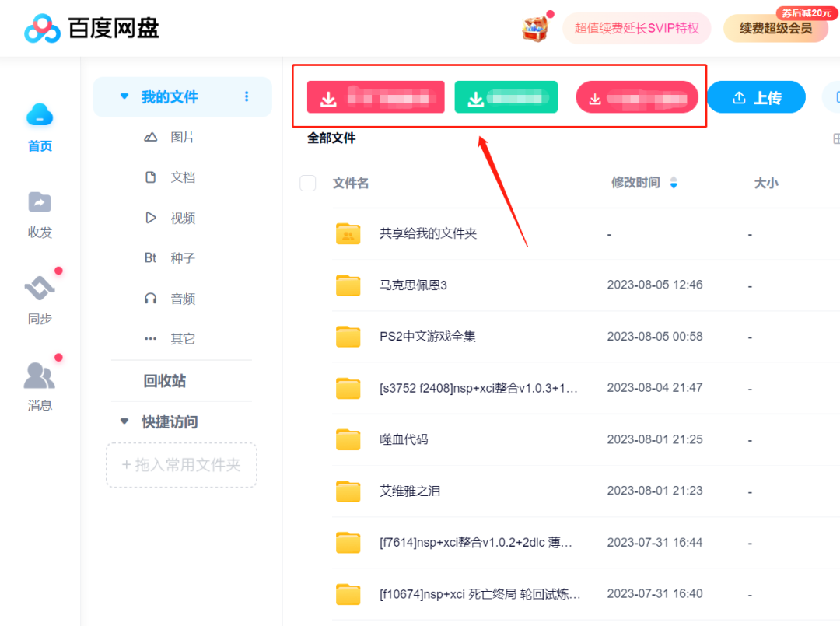The image size is (840, 626).
Task: Open folder named 噬血代码
Action: (x=404, y=439)
